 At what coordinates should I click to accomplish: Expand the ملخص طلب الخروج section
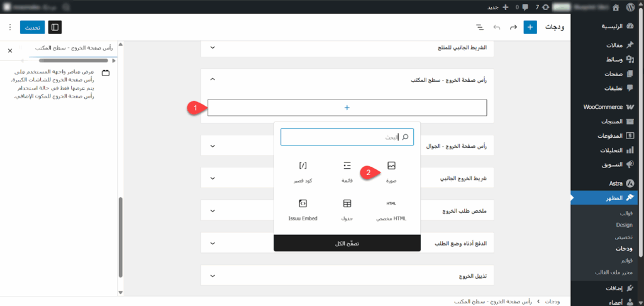[212, 211]
